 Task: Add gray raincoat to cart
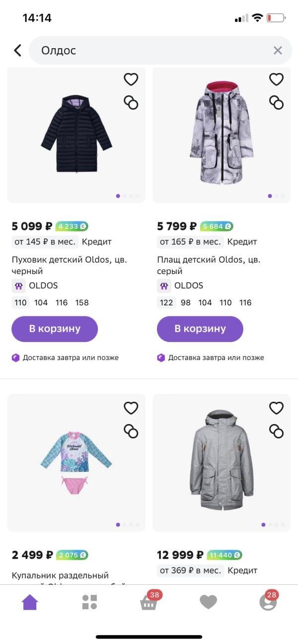click(200, 329)
